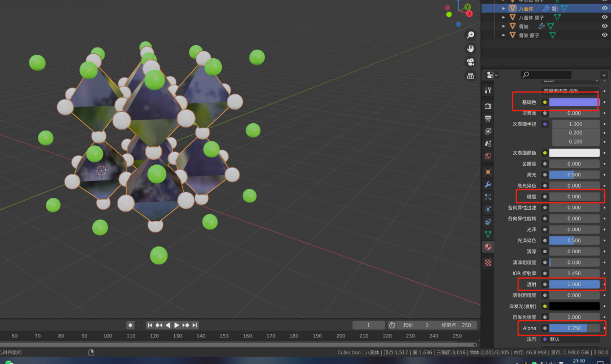This screenshot has height=364, width=611.
Task: Open the Object Data mesh tab icon
Action: 488,235
